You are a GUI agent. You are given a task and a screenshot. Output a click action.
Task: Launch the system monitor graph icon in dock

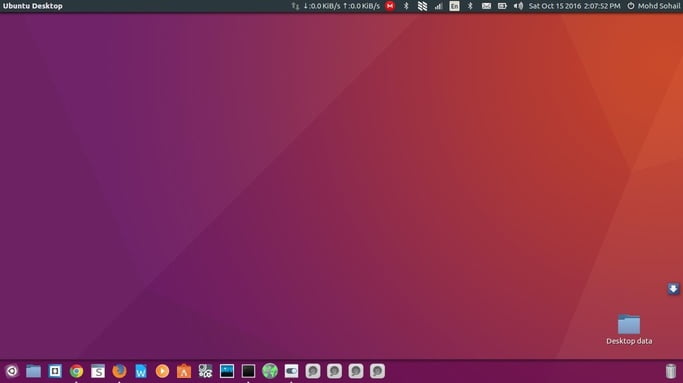[x=227, y=371]
